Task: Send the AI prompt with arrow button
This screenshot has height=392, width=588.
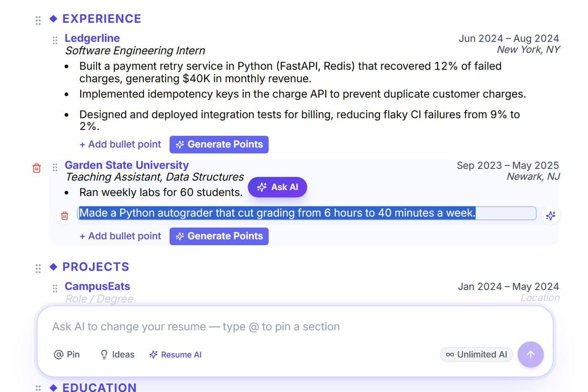Action: coord(531,354)
